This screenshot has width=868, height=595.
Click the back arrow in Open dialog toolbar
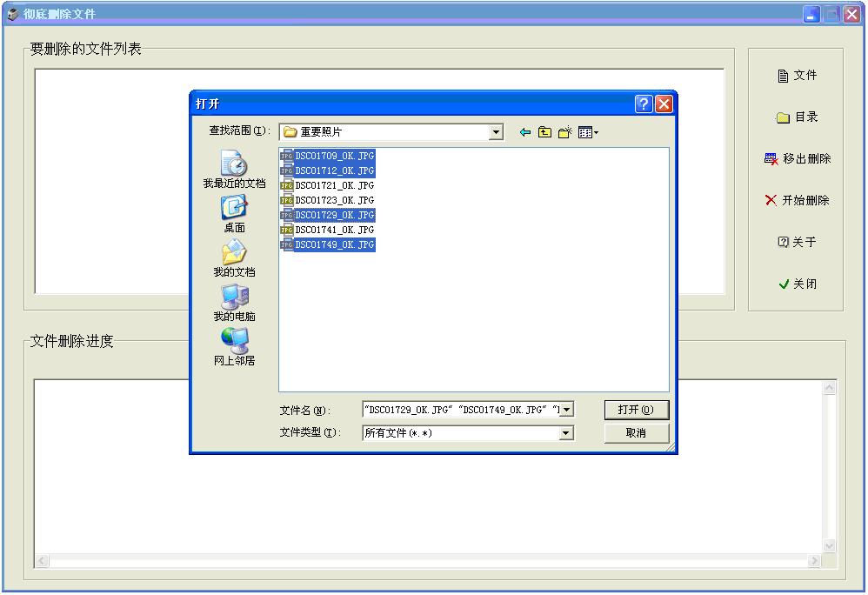point(524,132)
